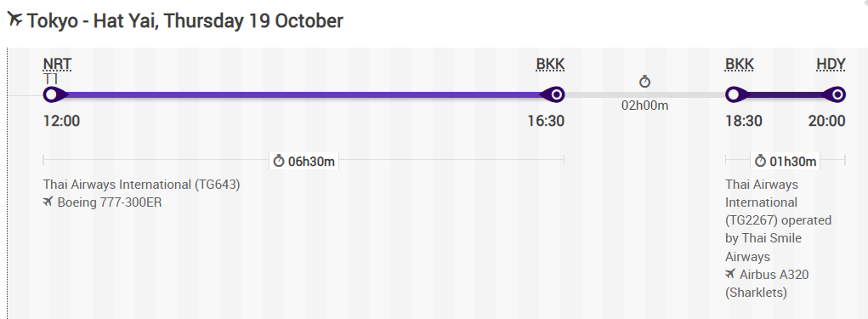Click the 02h00m layover duration text
Screen dimensions: 868x319
coord(644,105)
